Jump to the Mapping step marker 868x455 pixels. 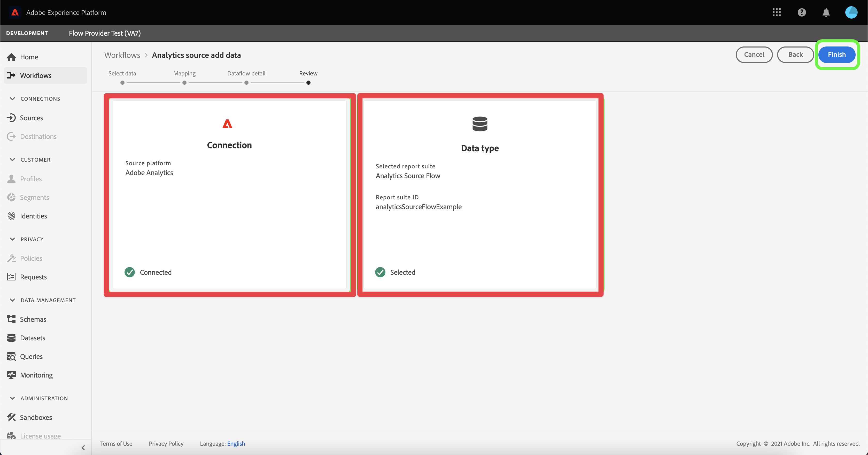click(x=184, y=83)
